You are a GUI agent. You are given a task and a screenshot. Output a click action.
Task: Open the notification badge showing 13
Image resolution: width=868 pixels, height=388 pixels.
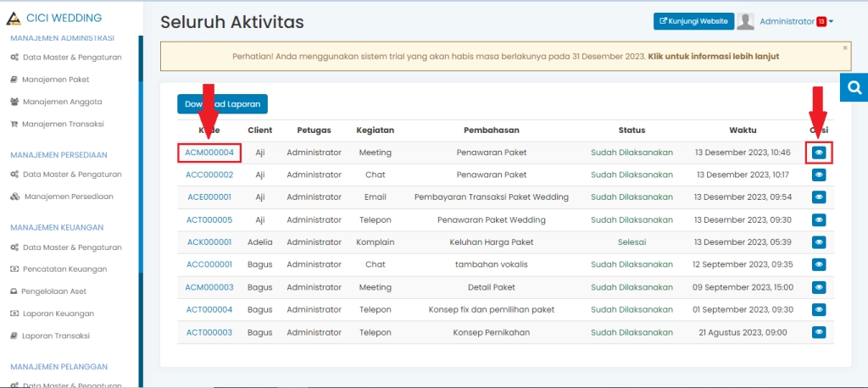point(821,22)
